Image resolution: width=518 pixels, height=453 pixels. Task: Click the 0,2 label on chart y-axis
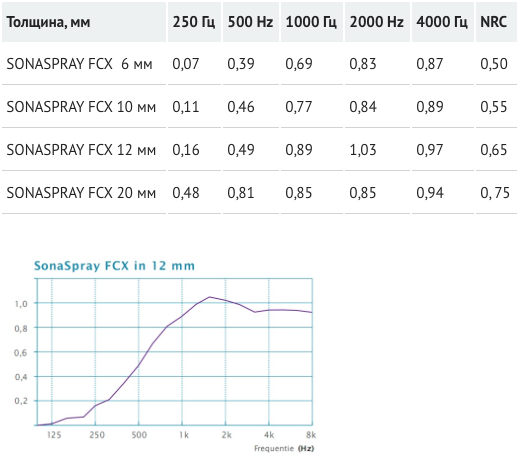21,401
